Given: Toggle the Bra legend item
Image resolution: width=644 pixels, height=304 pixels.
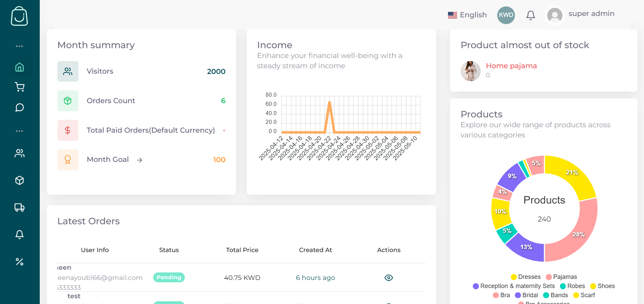Looking at the screenshot, I should click(x=501, y=295).
